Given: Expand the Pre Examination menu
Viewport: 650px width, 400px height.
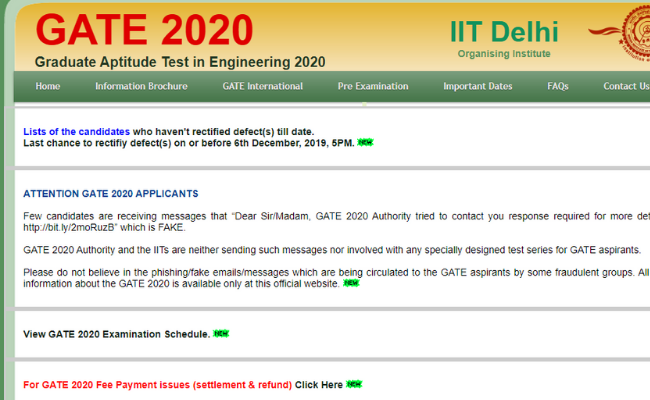Looking at the screenshot, I should (373, 86).
